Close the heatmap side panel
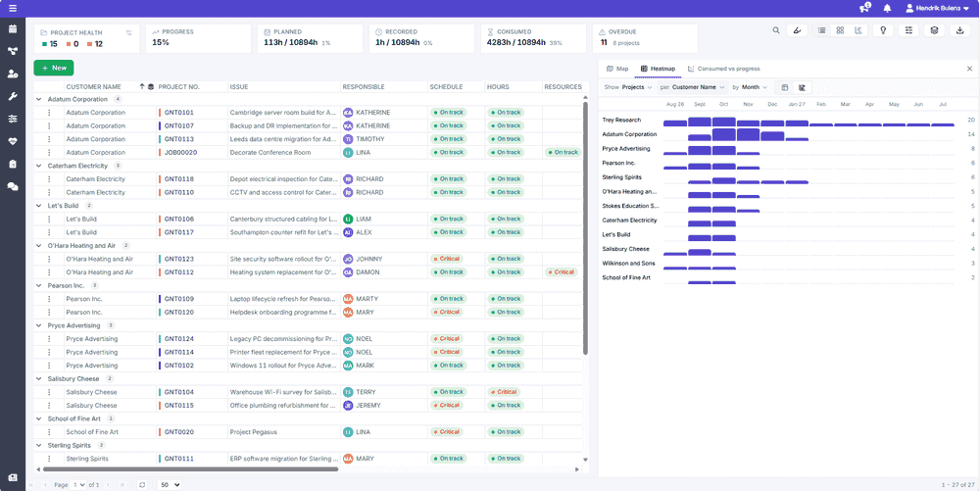Image resolution: width=980 pixels, height=491 pixels. 969,69
